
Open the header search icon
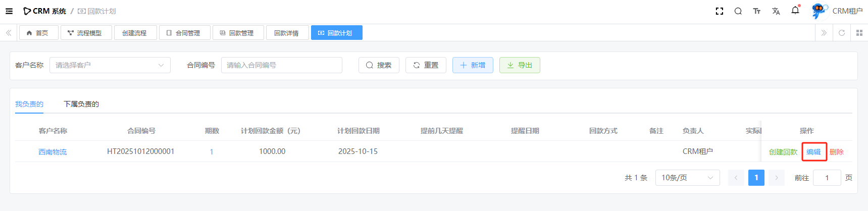pos(738,11)
